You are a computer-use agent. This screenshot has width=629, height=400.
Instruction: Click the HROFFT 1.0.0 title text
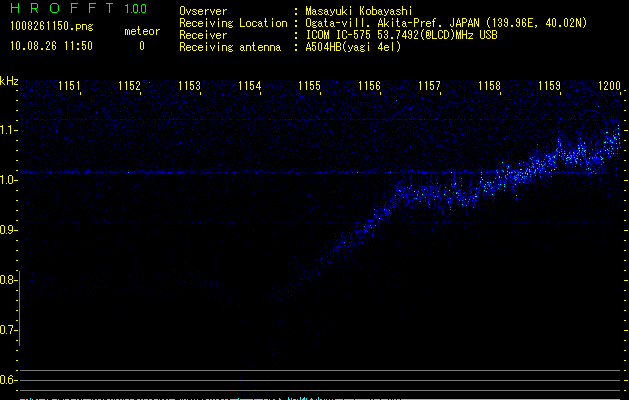[x=78, y=8]
